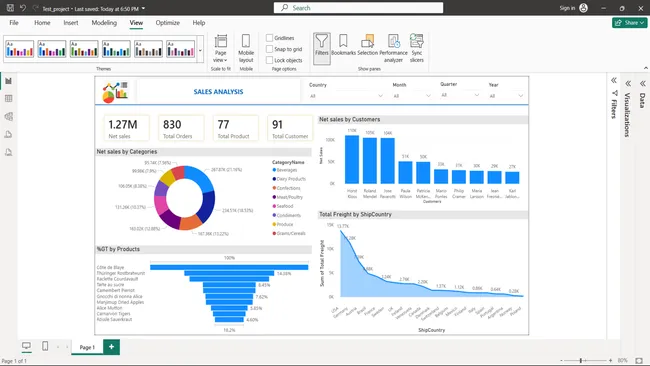This screenshot has height=366, width=650.
Task: Open the Home ribbon tab
Action: (42, 23)
